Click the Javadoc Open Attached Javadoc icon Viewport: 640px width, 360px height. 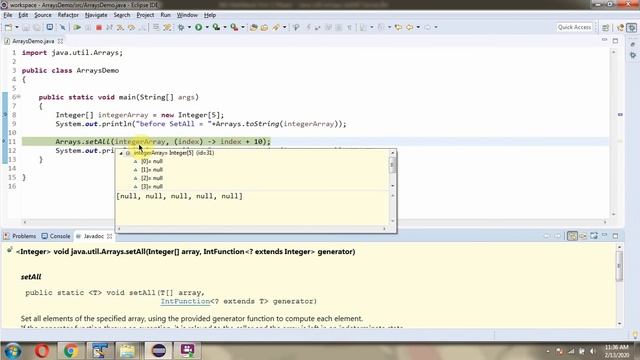pos(594,236)
